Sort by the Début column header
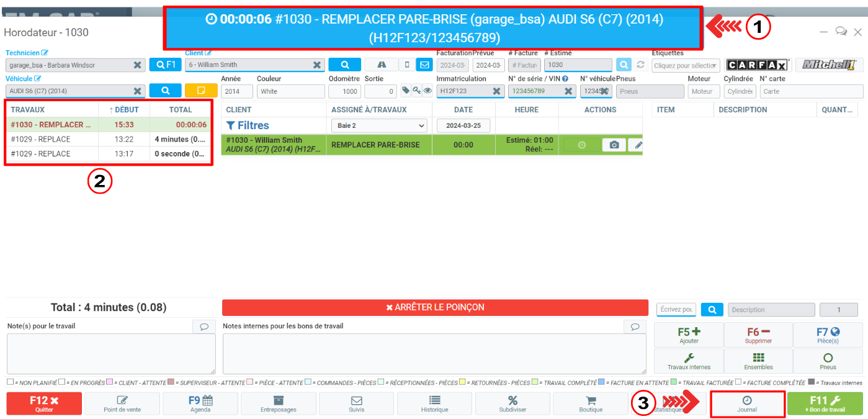 tap(123, 109)
